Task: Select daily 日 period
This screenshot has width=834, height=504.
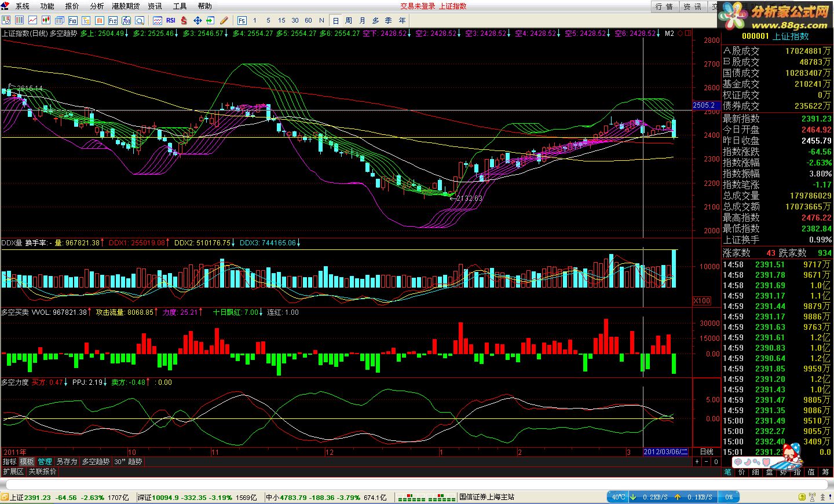Action: 335,20
